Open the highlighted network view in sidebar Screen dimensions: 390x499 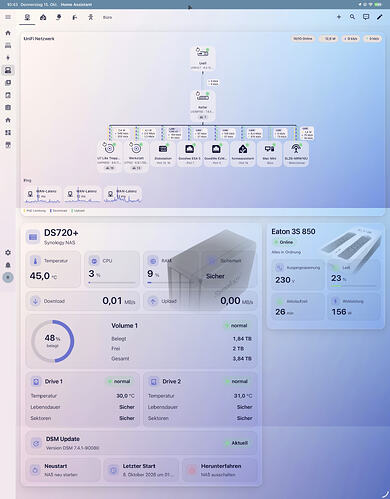[x=8, y=70]
